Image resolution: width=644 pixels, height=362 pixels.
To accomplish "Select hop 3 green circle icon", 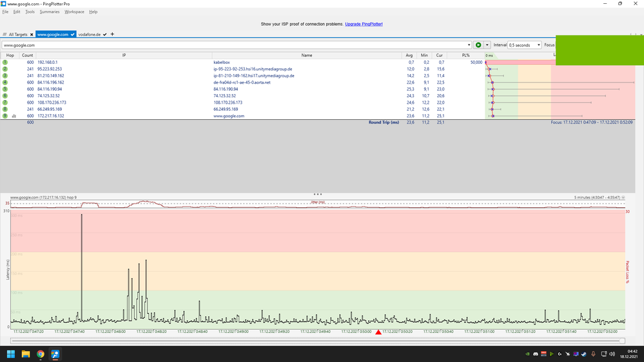I will point(5,75).
